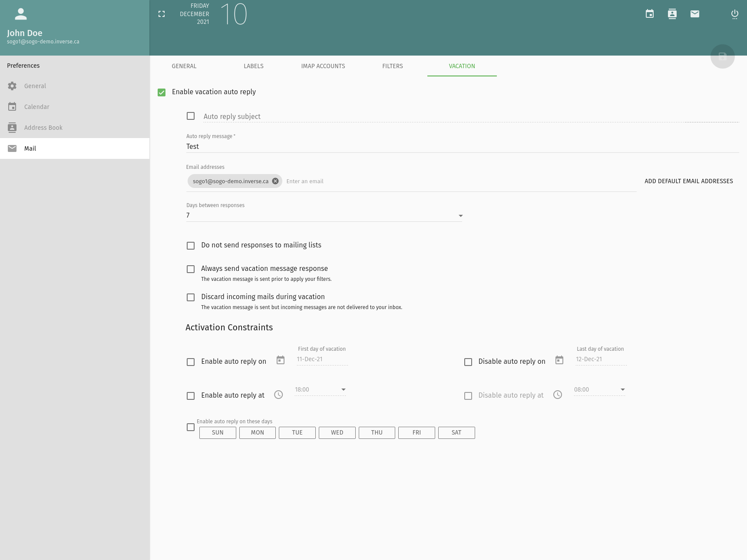
Task: Open the 18:00 enable time dropdown
Action: (320, 389)
